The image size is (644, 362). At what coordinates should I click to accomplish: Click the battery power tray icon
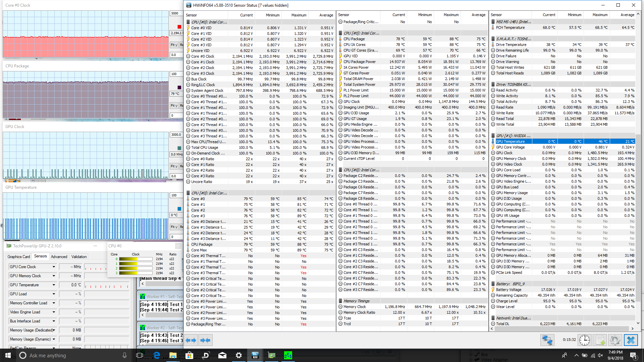(584, 355)
